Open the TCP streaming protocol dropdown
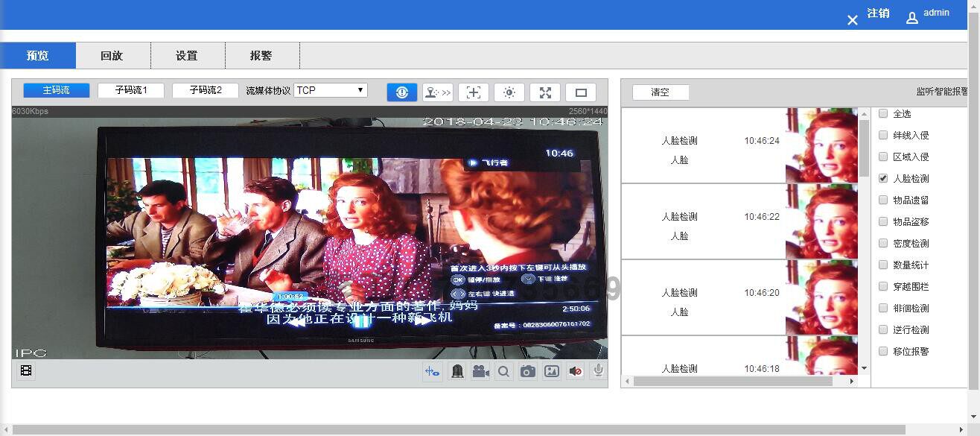The width and height of the screenshot is (980, 436). pos(331,90)
